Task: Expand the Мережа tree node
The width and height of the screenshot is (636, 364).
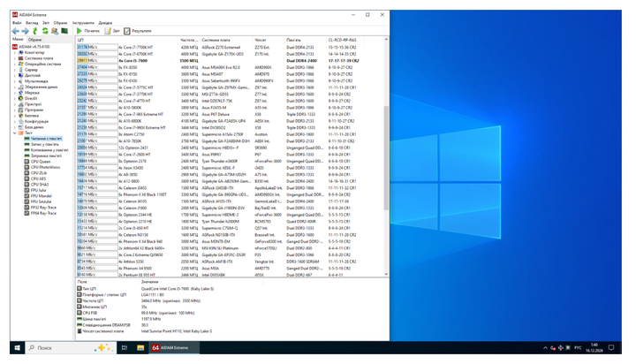Action: (15, 93)
